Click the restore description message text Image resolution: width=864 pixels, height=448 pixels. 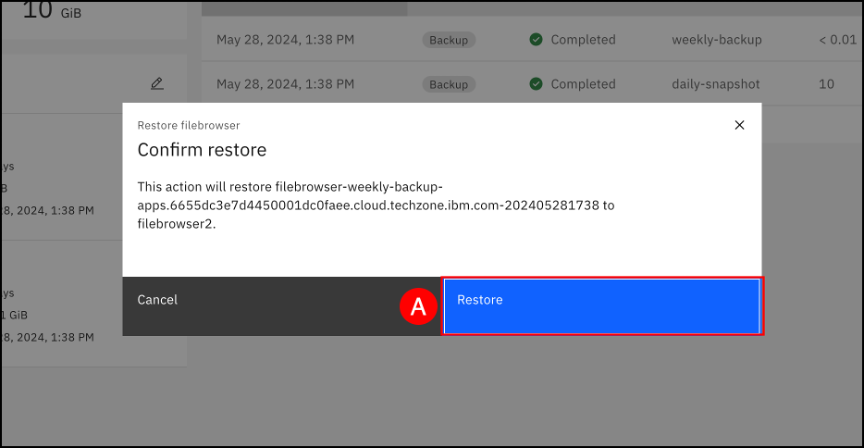pos(375,205)
